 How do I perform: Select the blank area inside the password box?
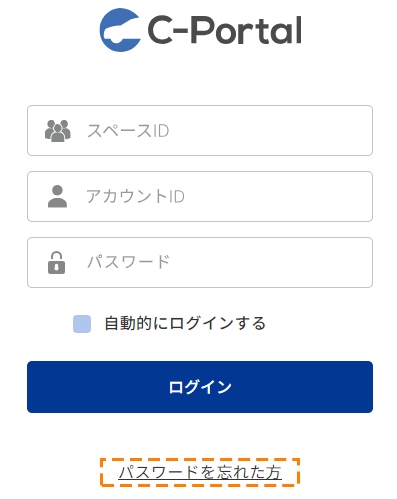pos(270,262)
